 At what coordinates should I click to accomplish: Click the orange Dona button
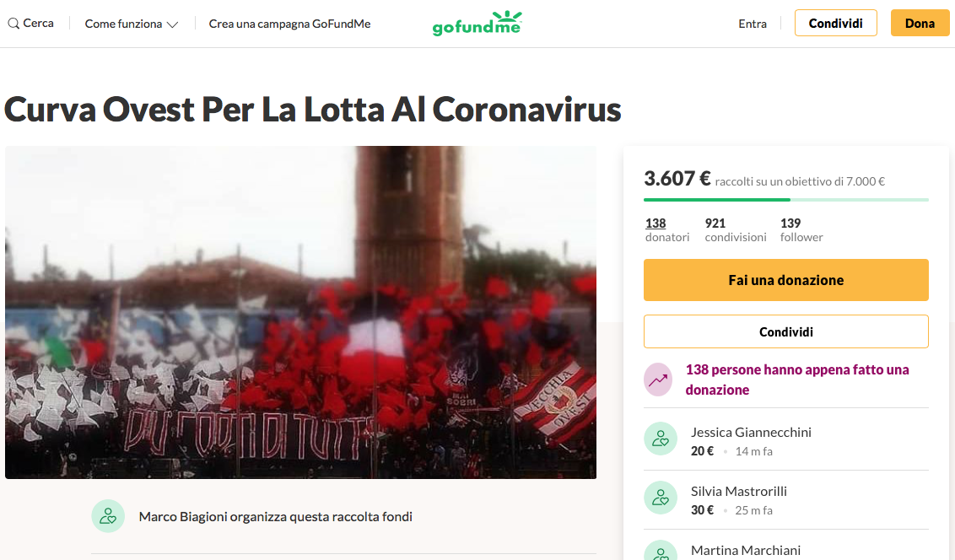pos(920,23)
